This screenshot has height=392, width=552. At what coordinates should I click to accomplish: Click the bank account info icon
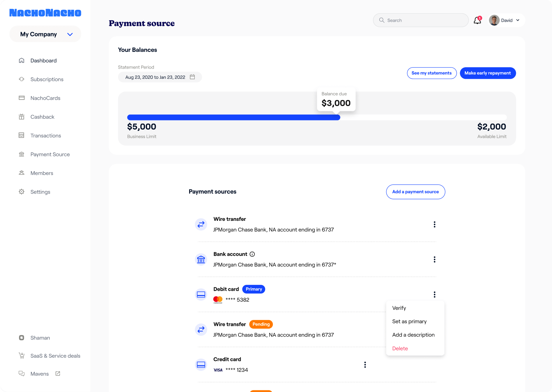point(252,254)
